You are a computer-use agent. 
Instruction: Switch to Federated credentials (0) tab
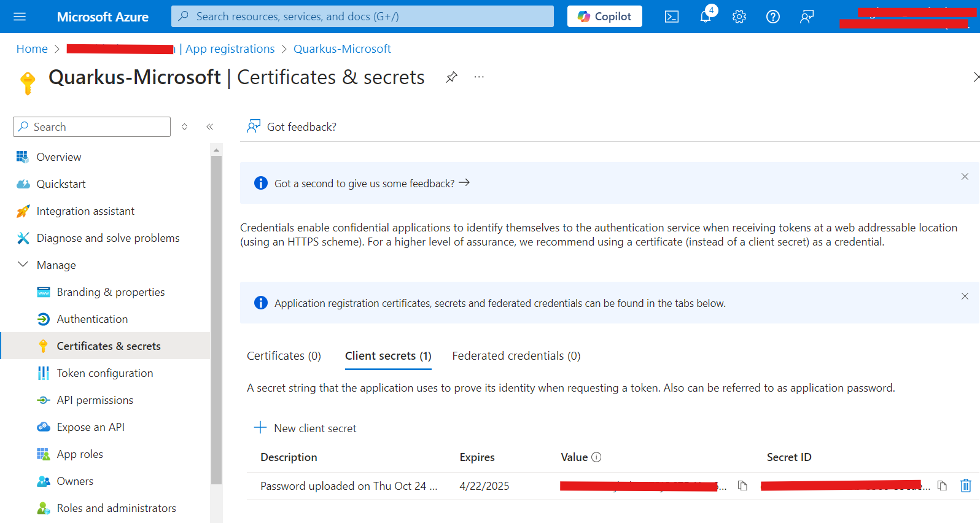(x=516, y=356)
